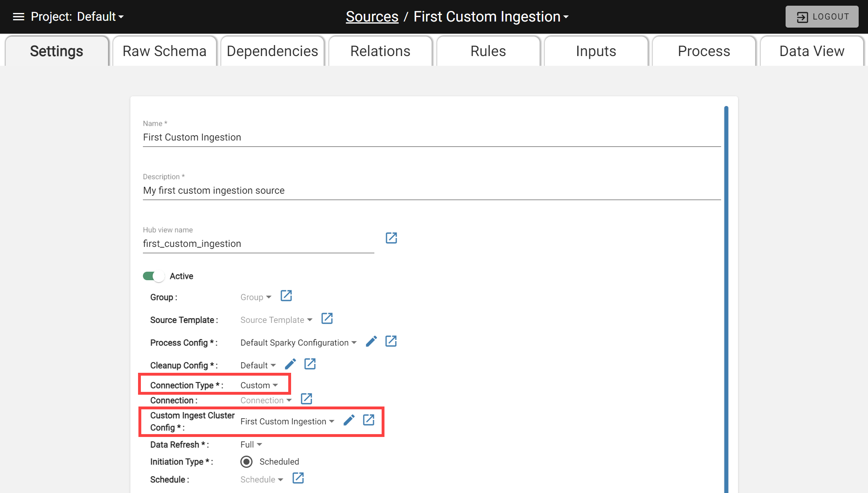Open the Connection dropdown
This screenshot has height=493, width=868.
point(266,400)
